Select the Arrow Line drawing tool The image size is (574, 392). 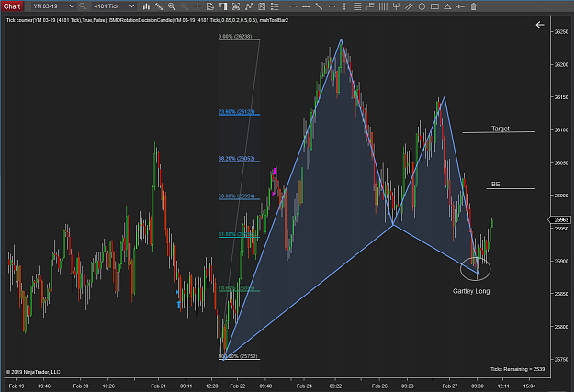(x=460, y=6)
